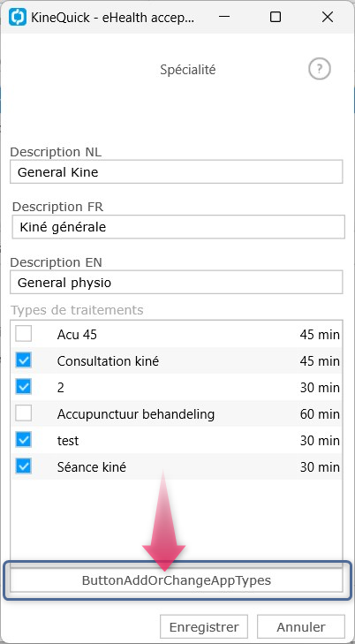
Task: Click the ButtonAddOrChangeAppTypes button
Action: [x=177, y=580]
